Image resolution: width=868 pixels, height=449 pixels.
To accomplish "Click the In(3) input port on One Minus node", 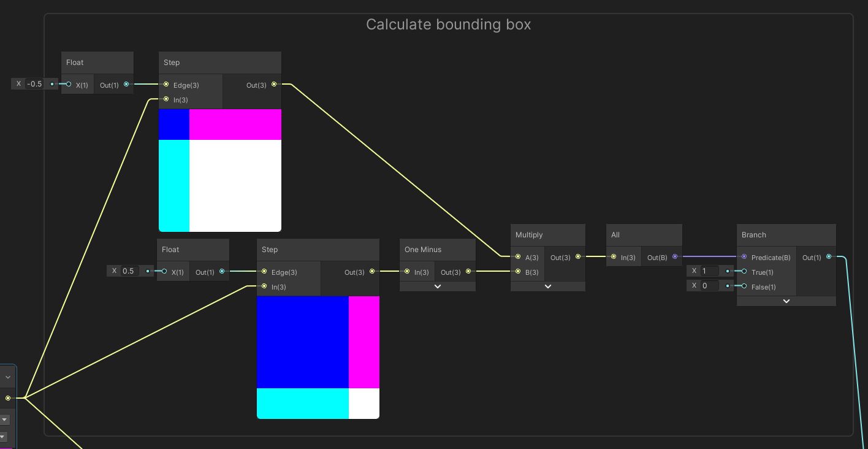I will coord(406,271).
